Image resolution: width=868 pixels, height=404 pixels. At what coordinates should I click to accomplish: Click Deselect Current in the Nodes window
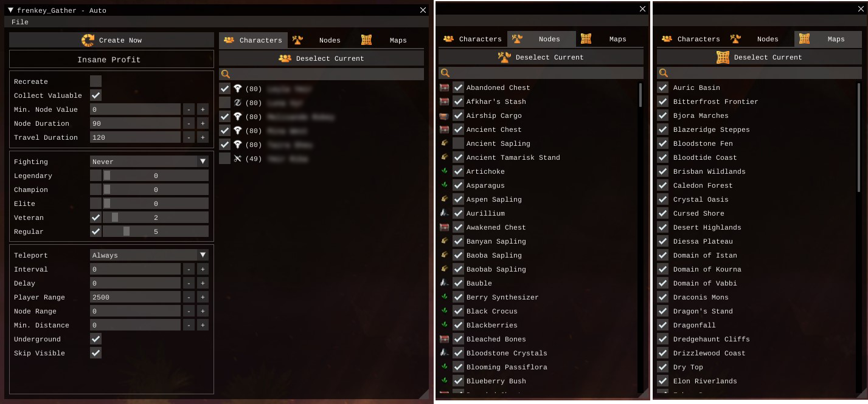[541, 57]
